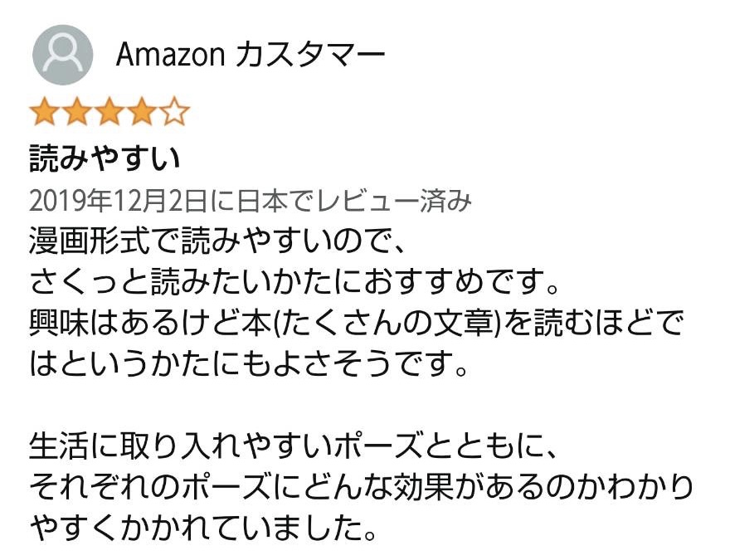This screenshot has width=730, height=560.
Task: Click the line "漫画形式で読みやすいので、"
Action: coord(217,245)
